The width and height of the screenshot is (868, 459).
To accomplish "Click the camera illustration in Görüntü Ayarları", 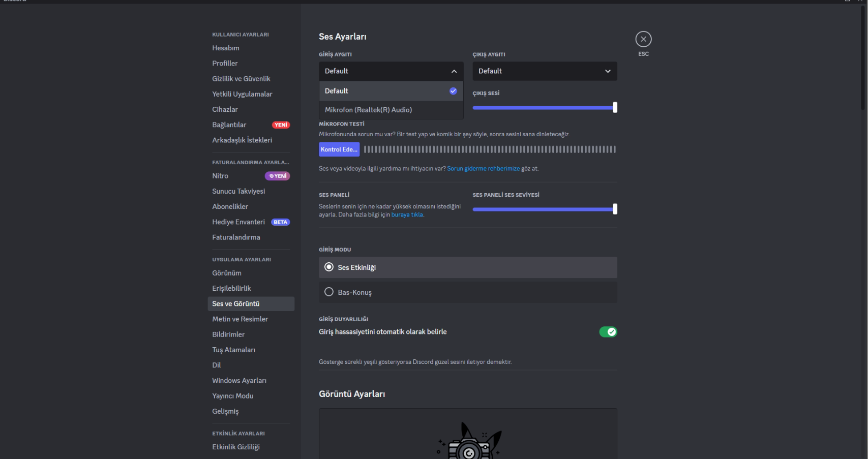I will coord(469,442).
